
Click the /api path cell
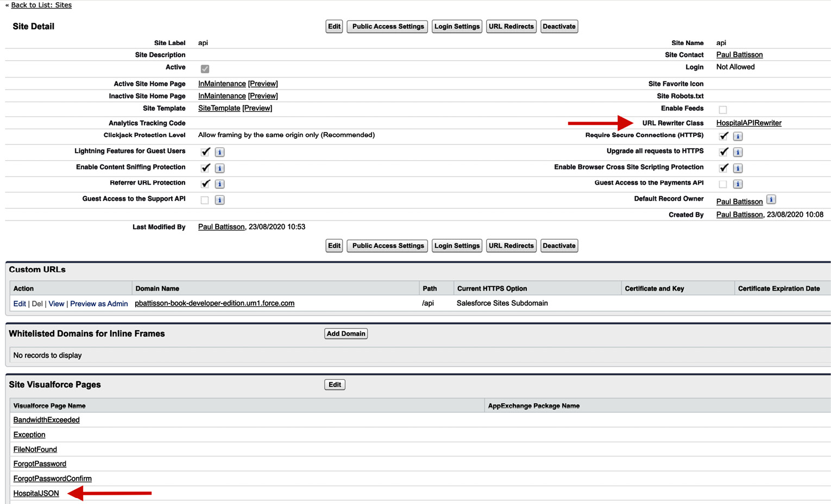pos(428,303)
